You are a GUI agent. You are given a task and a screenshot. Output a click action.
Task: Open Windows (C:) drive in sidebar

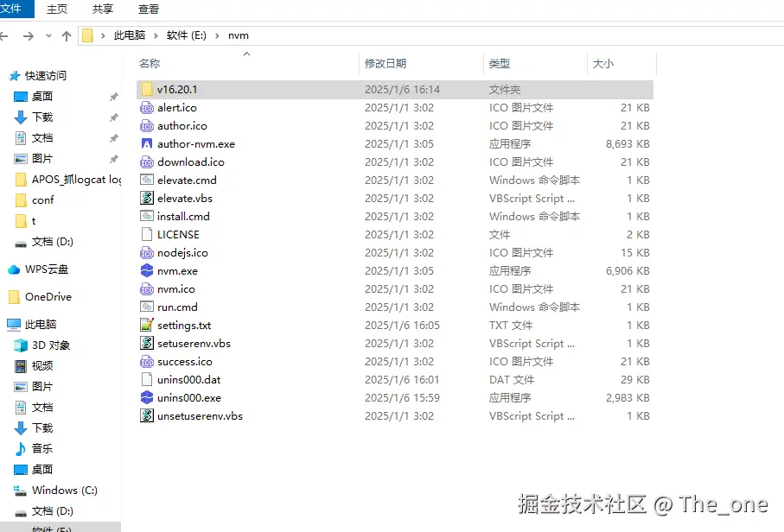tap(65, 491)
